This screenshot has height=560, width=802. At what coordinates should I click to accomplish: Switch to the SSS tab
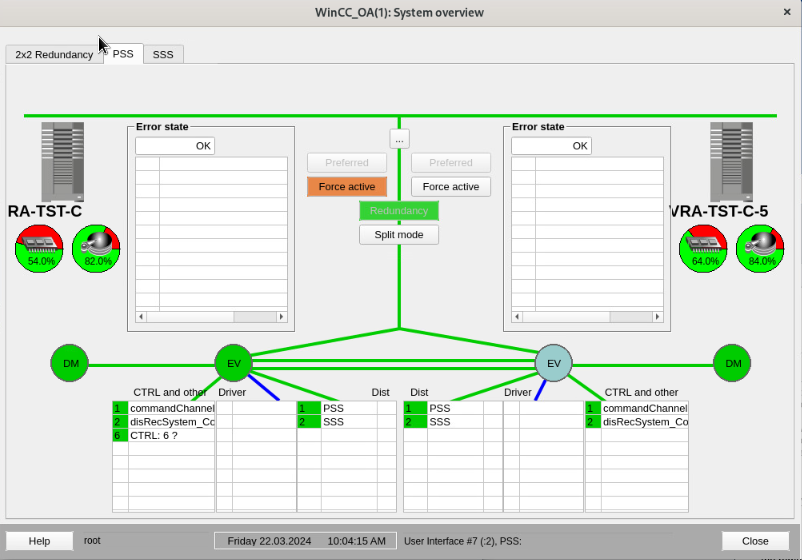(x=163, y=55)
